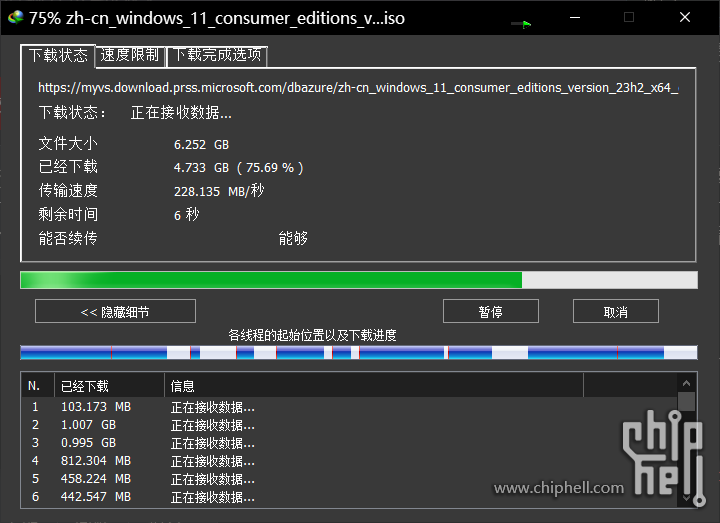Open the 速度限制 tab

coord(130,55)
